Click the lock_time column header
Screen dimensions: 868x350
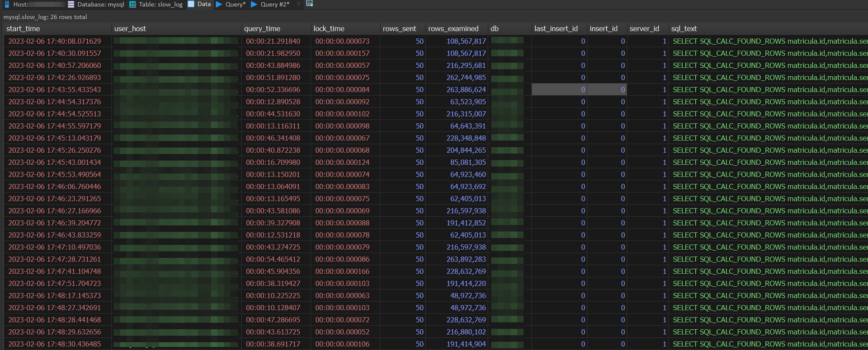tap(329, 28)
